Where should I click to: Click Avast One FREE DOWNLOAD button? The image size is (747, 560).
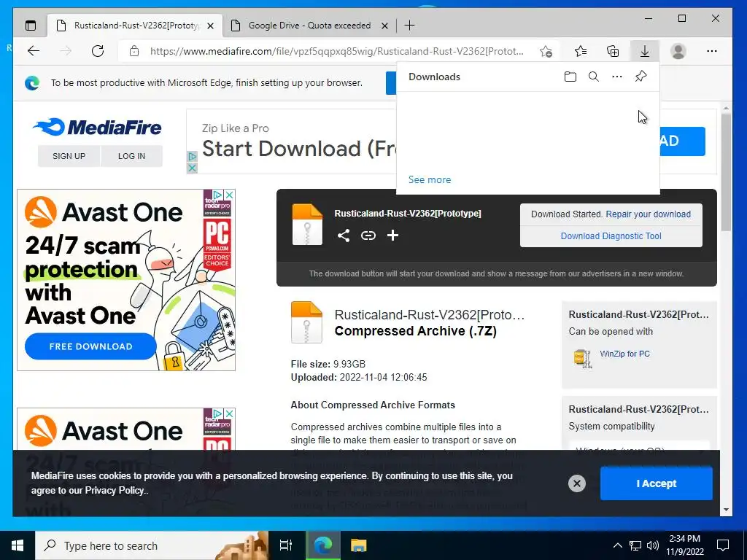90,346
